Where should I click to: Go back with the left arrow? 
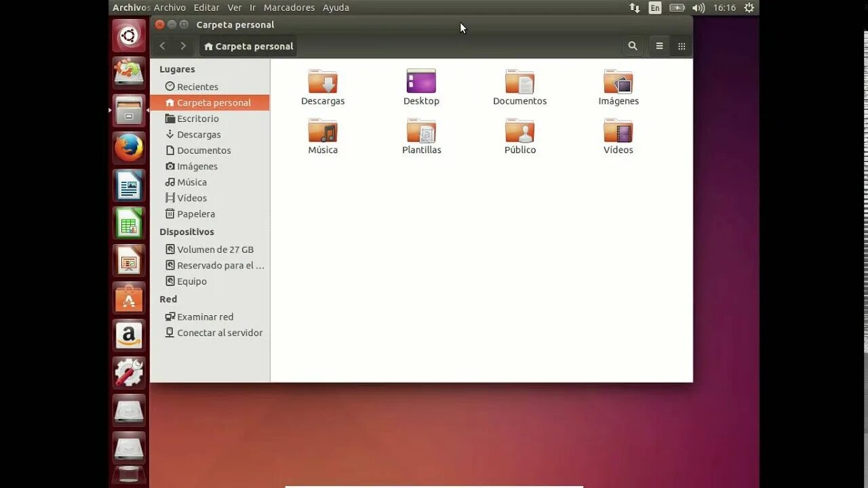162,46
